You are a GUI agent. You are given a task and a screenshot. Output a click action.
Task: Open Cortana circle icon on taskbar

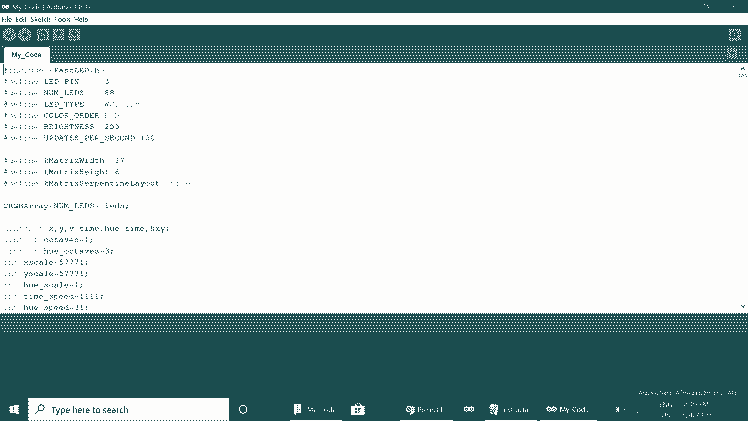tap(243, 410)
